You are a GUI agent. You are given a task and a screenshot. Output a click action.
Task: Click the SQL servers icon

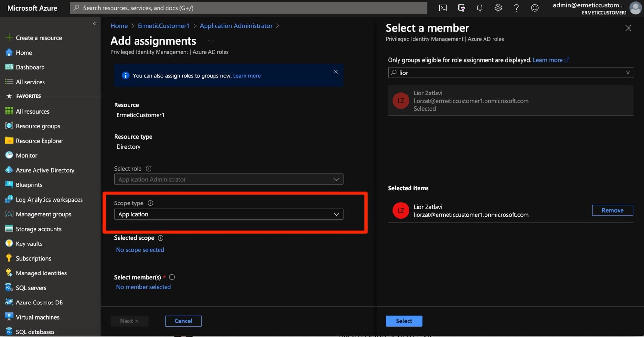(x=9, y=287)
